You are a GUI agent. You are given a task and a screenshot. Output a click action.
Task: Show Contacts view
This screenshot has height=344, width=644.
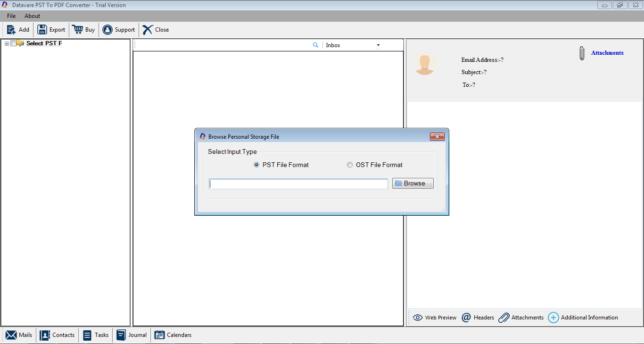pyautogui.click(x=58, y=335)
